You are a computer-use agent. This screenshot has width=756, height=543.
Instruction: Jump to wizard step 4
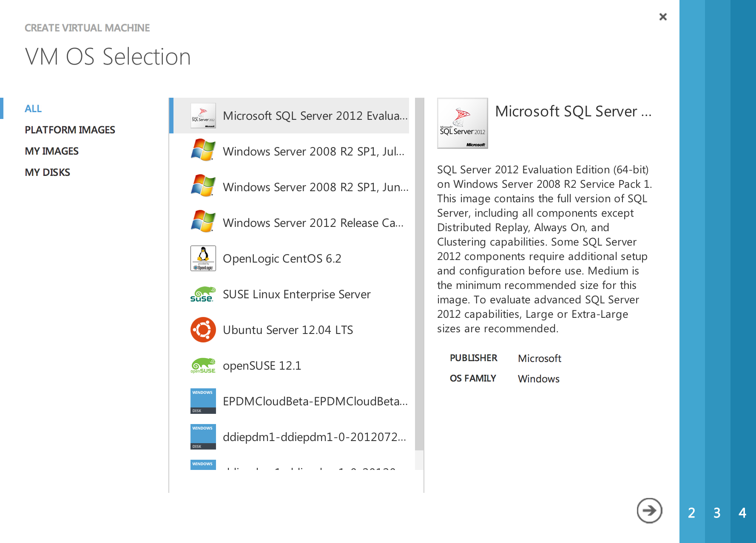click(x=743, y=513)
